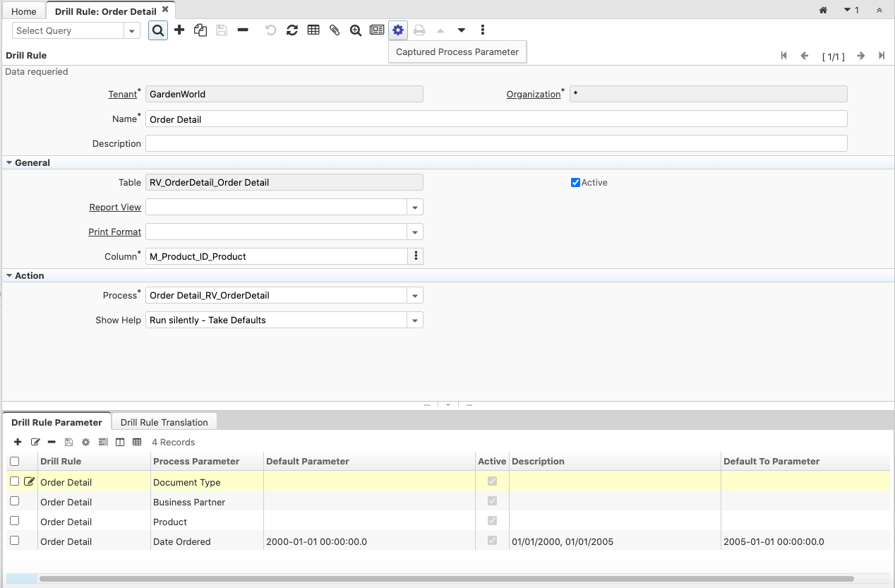Toggle the Active checkbox in the General section
The image size is (895, 588).
pyautogui.click(x=575, y=182)
